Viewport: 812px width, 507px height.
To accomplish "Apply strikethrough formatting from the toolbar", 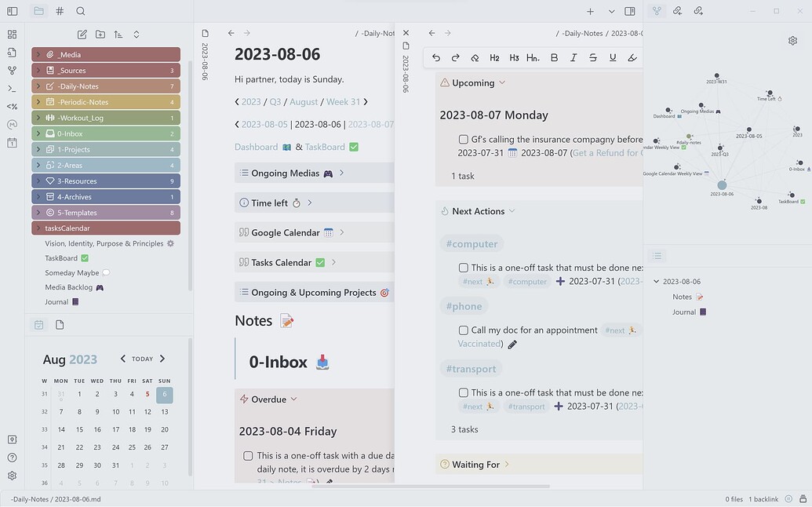I will (592, 57).
